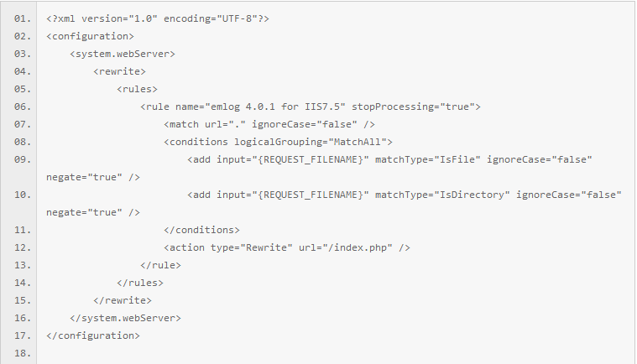Click the opening rewrite tag
The width and height of the screenshot is (637, 364).
pos(119,71)
